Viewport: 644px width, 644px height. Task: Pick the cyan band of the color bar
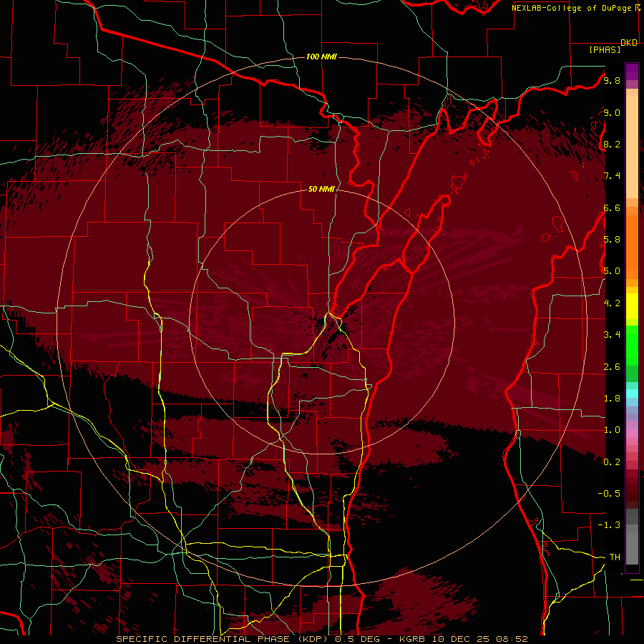pos(632,394)
